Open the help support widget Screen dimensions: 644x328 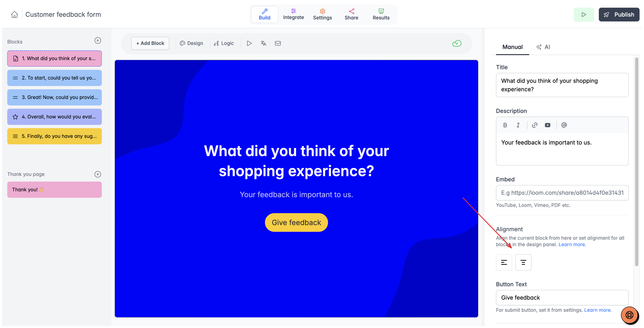629,315
